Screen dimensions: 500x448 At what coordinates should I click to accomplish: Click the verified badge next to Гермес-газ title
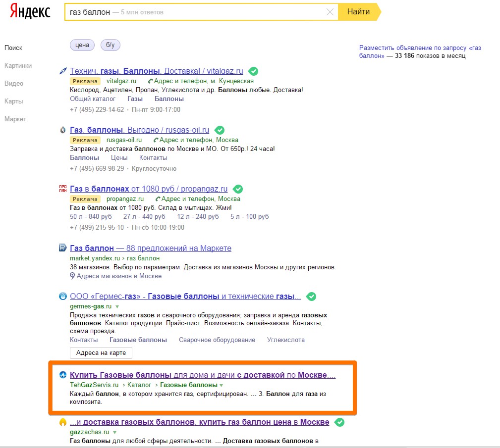311,297
